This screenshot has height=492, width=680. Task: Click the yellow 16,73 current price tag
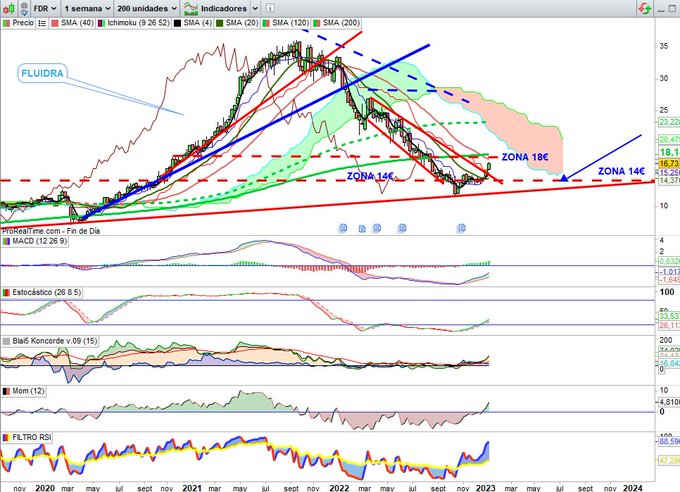(x=669, y=164)
